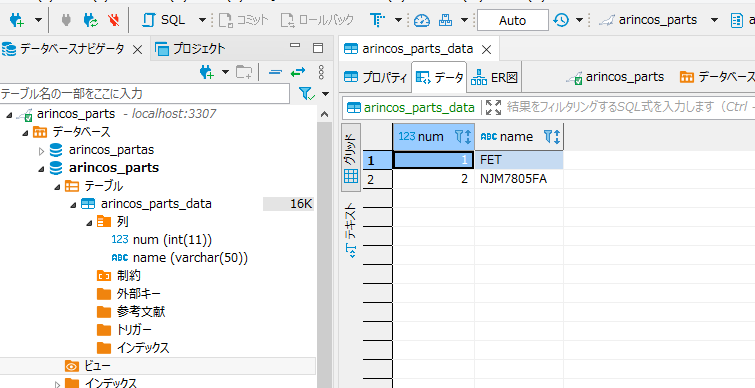The image size is (755, 388).
Task: Select bold arincos_parts database in tree
Action: tap(114, 168)
